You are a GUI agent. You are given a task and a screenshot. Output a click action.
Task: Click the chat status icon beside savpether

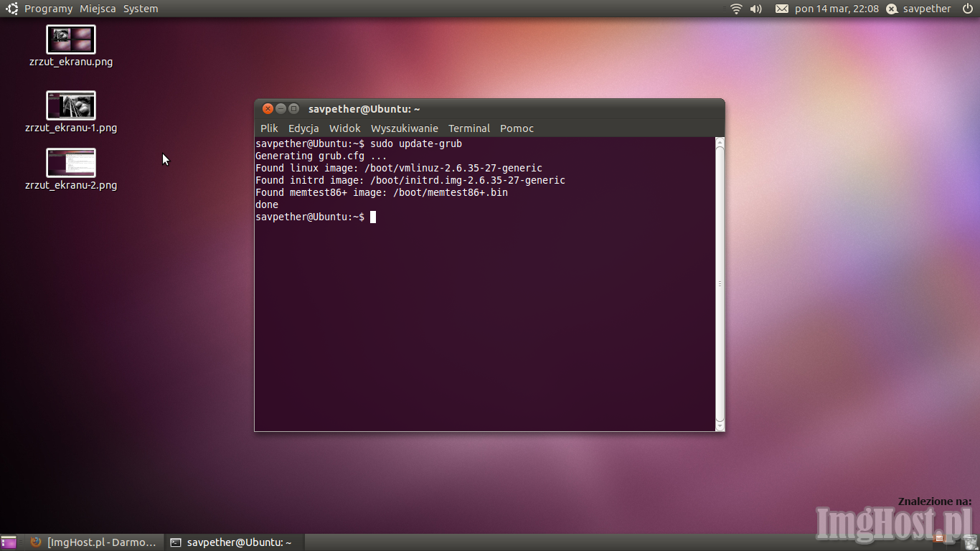[x=892, y=9]
